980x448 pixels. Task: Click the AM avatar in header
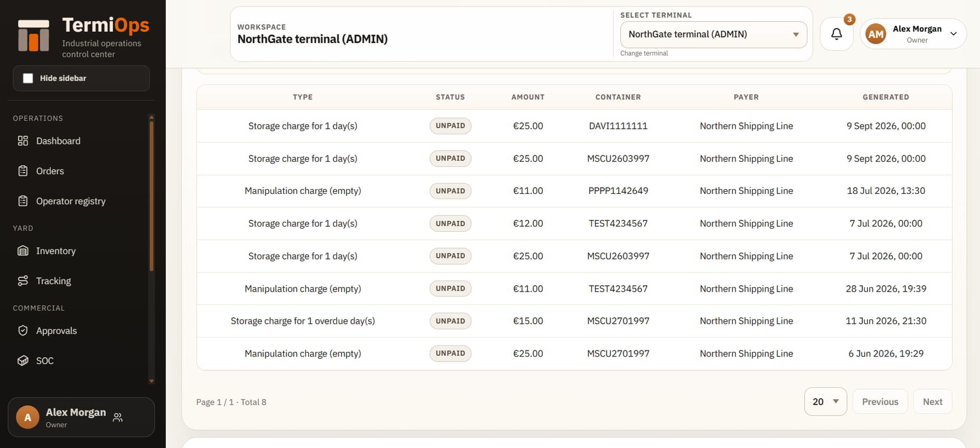click(x=875, y=34)
